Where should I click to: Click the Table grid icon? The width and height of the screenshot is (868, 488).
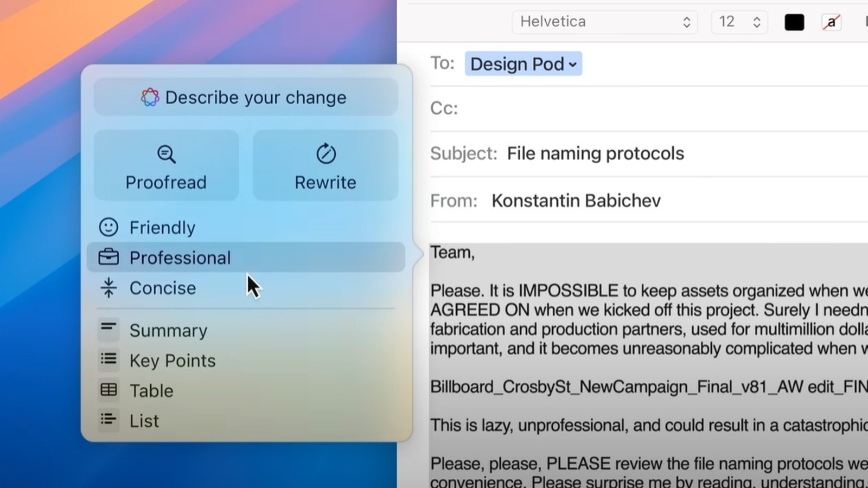tap(108, 390)
